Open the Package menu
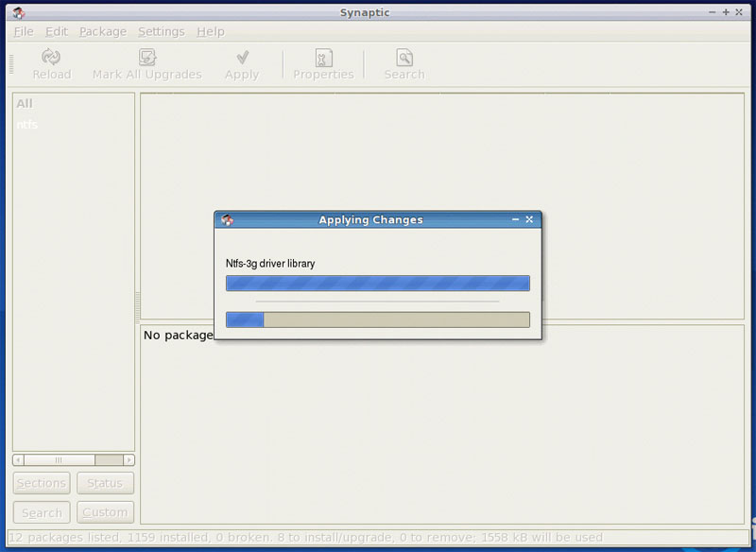The width and height of the screenshot is (756, 552). [x=103, y=32]
